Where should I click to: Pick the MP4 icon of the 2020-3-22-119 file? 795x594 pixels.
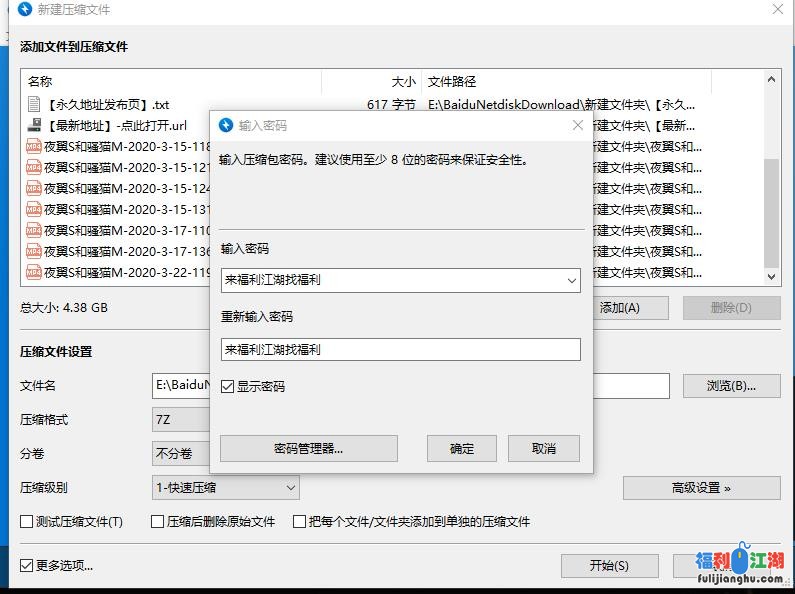pyautogui.click(x=34, y=272)
